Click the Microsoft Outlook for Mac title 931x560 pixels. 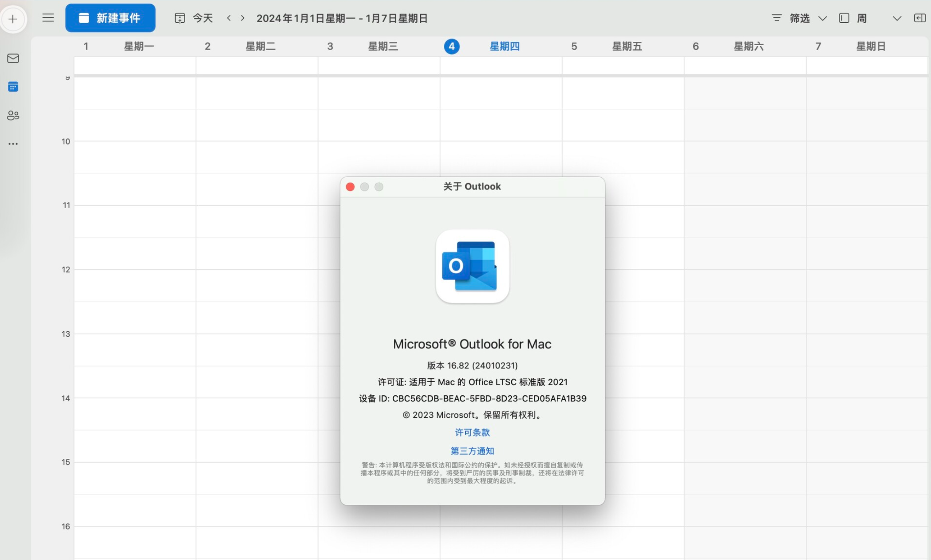click(x=472, y=344)
